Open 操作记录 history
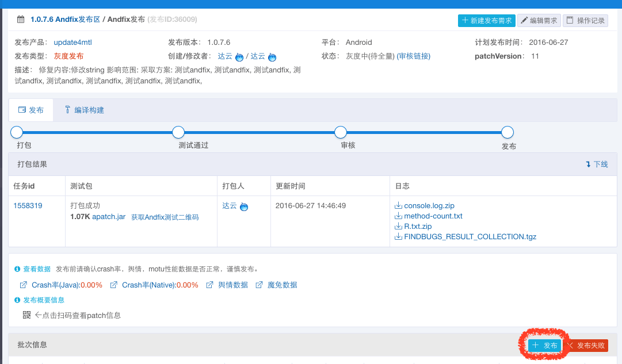622x364 pixels. pos(585,21)
